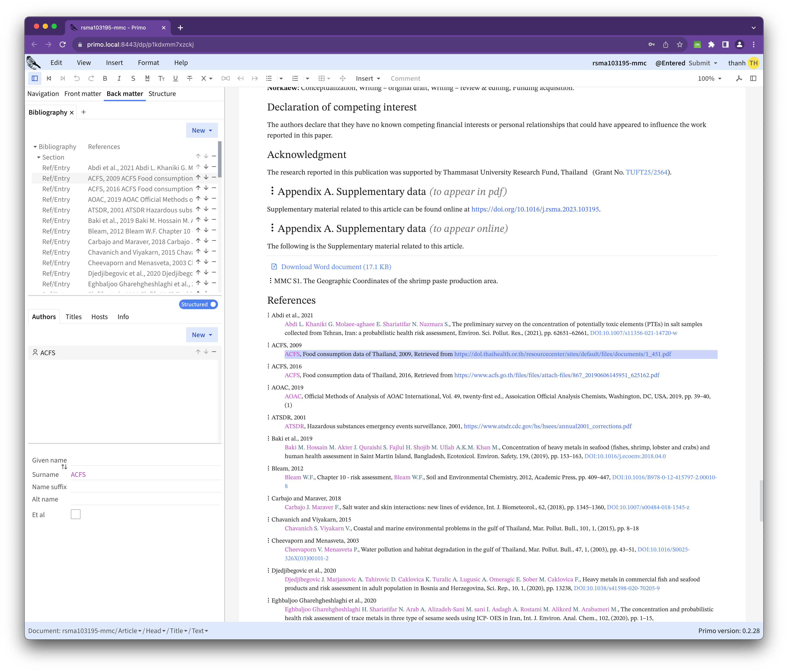Image resolution: width=788 pixels, height=672 pixels.
Task: Toggle the Structured switch off
Action: pos(198,304)
